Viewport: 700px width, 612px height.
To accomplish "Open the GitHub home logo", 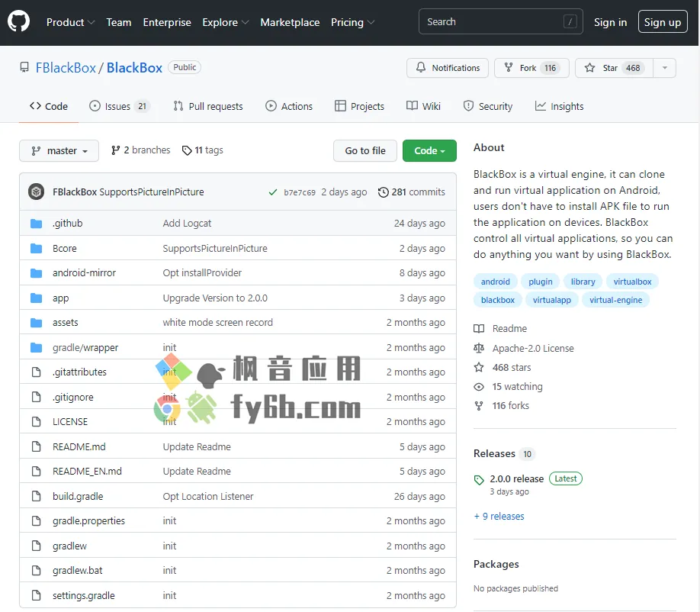I will [19, 21].
